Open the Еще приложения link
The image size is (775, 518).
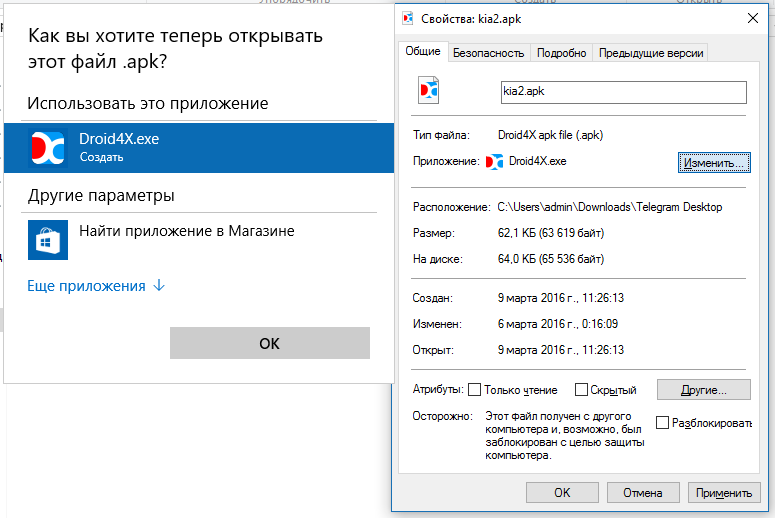86,286
